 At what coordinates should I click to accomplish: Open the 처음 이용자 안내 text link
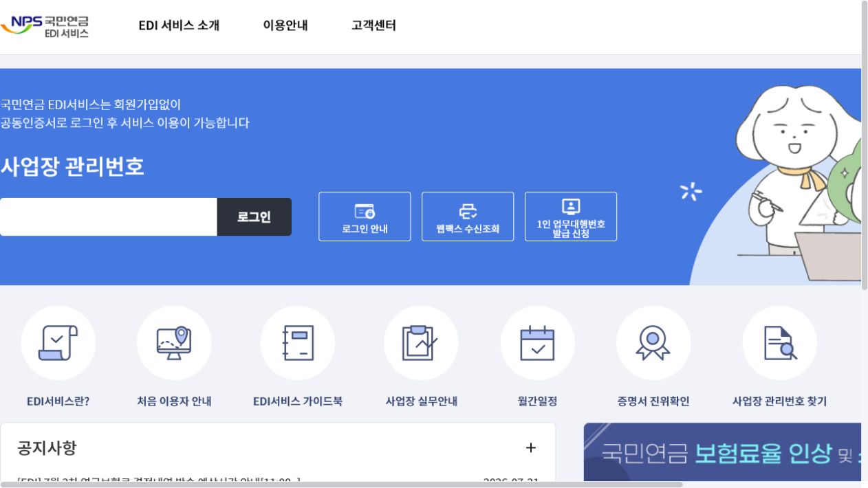point(174,401)
